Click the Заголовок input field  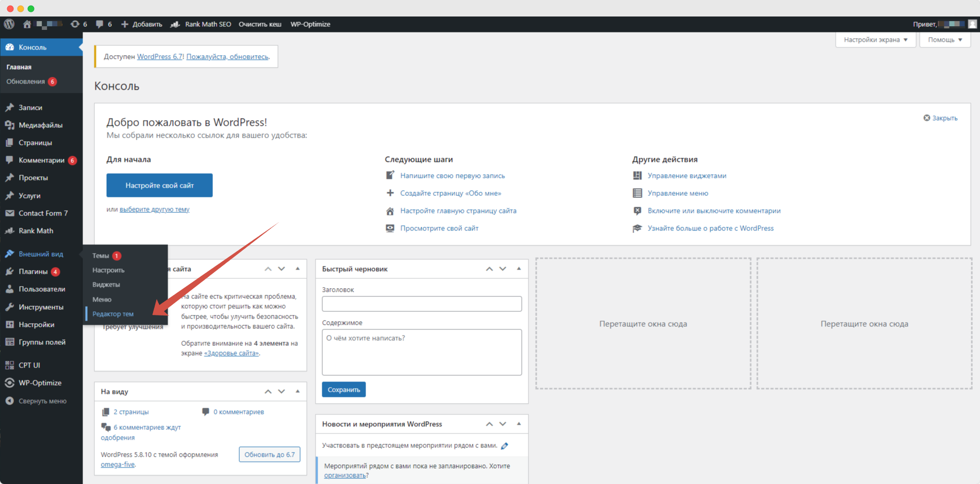point(422,304)
